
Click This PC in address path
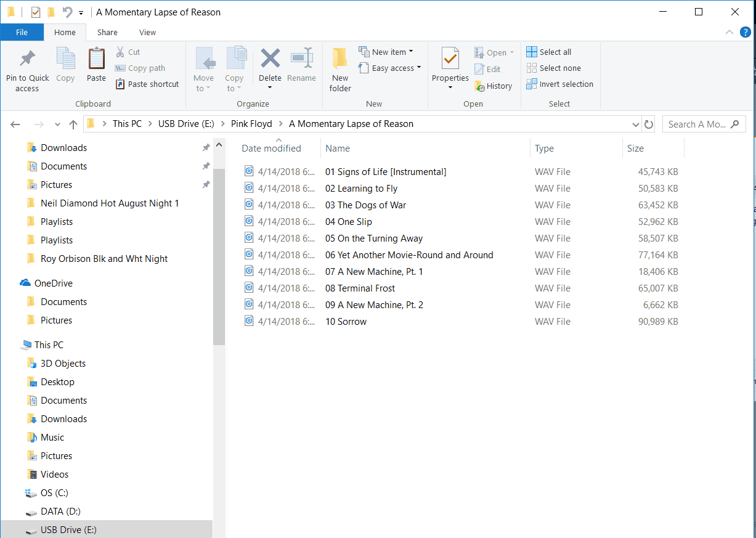[127, 124]
